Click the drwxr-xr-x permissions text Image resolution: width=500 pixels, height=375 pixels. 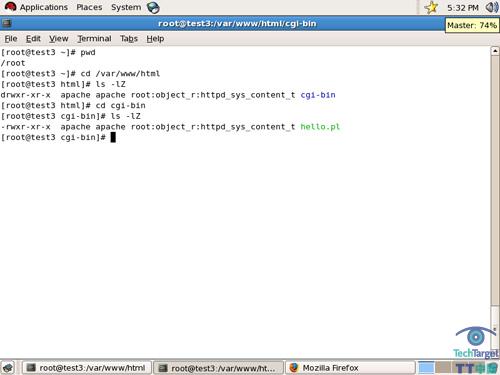pyautogui.click(x=26, y=95)
